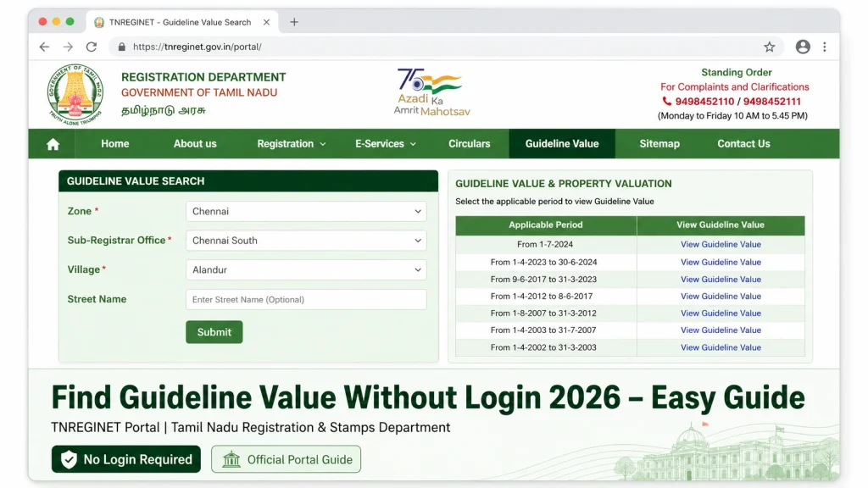Image resolution: width=868 pixels, height=488 pixels.
Task: Open the browser profile avatar icon
Action: tap(803, 47)
